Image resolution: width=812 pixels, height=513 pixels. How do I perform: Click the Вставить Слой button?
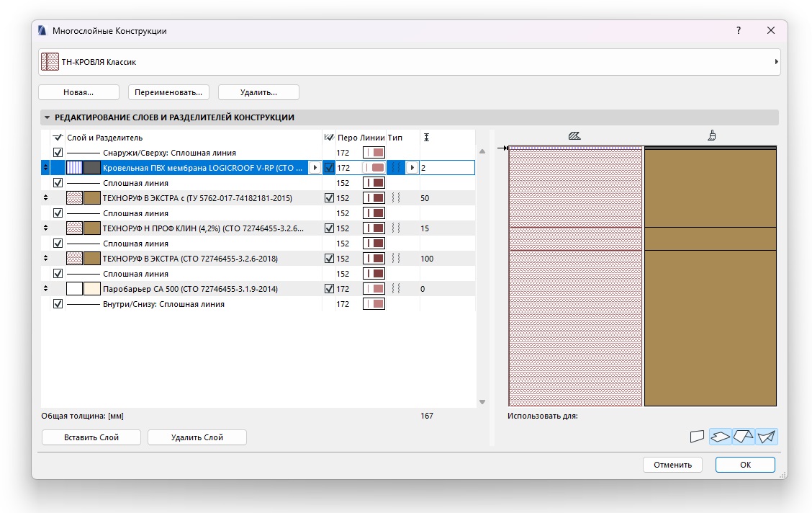[x=91, y=437]
